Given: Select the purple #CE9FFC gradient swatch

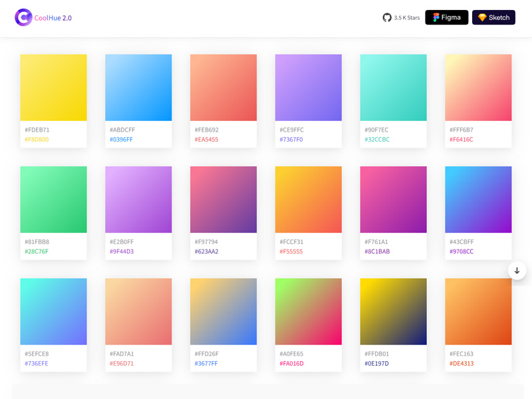Looking at the screenshot, I should click(308, 87).
